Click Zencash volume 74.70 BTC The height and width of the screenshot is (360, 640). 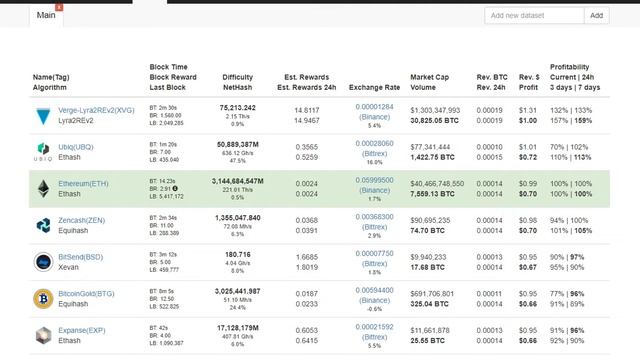[x=427, y=231]
